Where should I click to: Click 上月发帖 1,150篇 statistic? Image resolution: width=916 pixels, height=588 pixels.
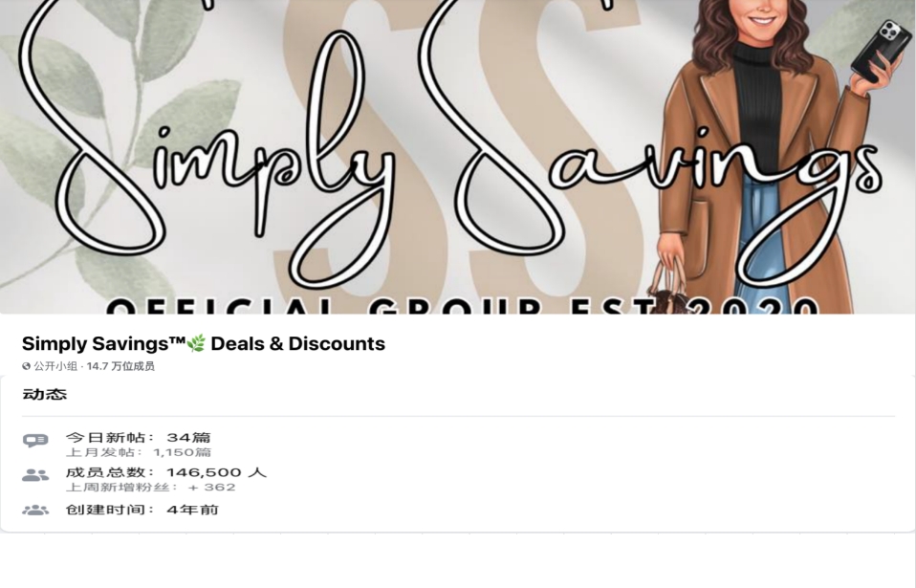coord(139,452)
